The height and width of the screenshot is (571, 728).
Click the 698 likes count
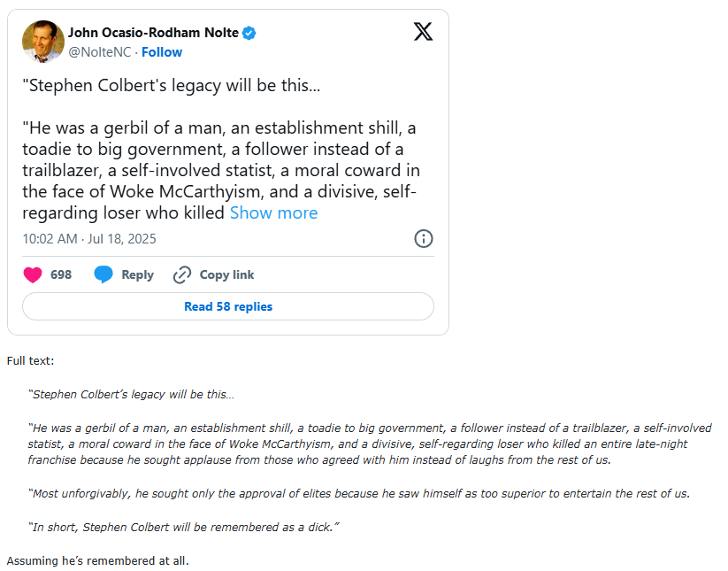pyautogui.click(x=61, y=274)
